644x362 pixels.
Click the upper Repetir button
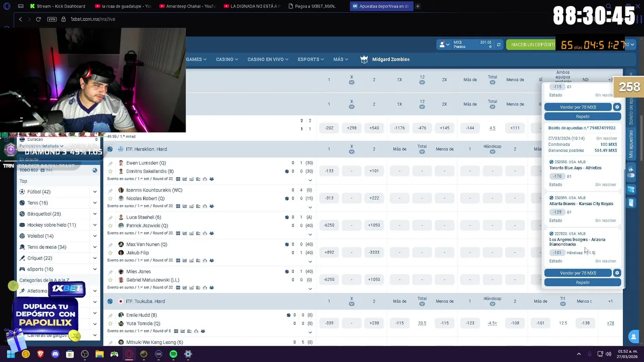583,117
